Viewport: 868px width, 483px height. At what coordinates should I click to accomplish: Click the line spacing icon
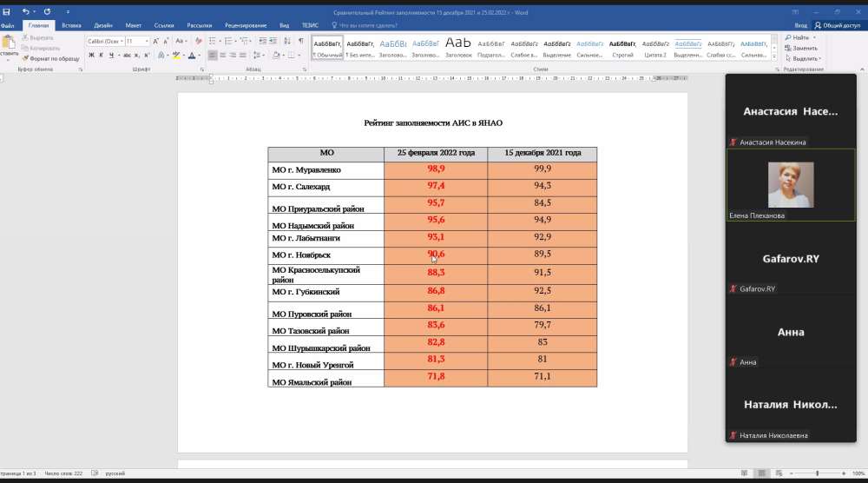pyautogui.click(x=256, y=56)
